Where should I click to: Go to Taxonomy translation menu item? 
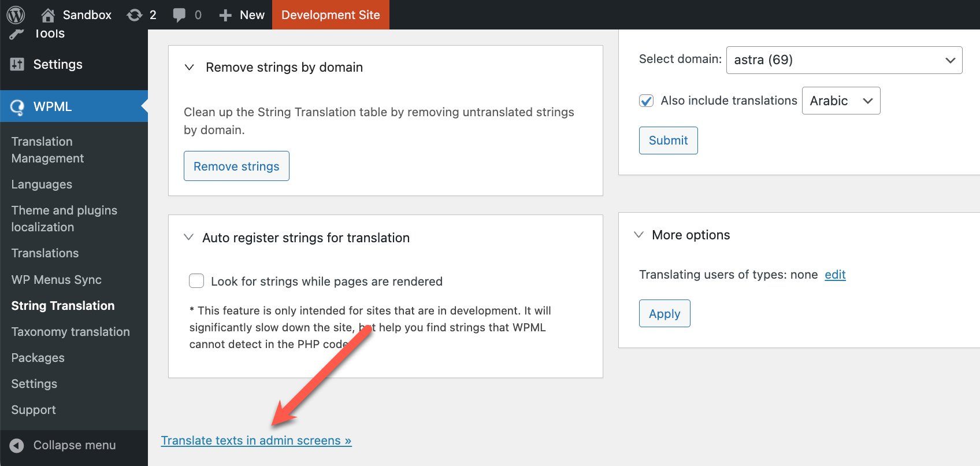(70, 332)
